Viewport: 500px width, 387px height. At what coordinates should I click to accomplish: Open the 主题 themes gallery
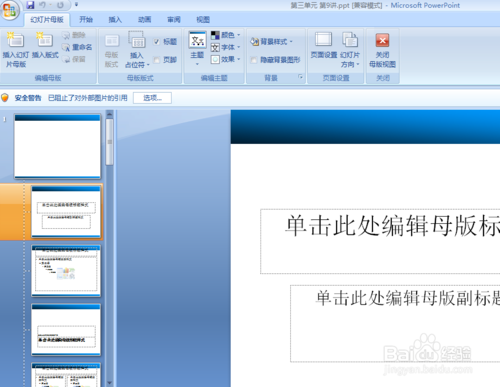[197, 48]
